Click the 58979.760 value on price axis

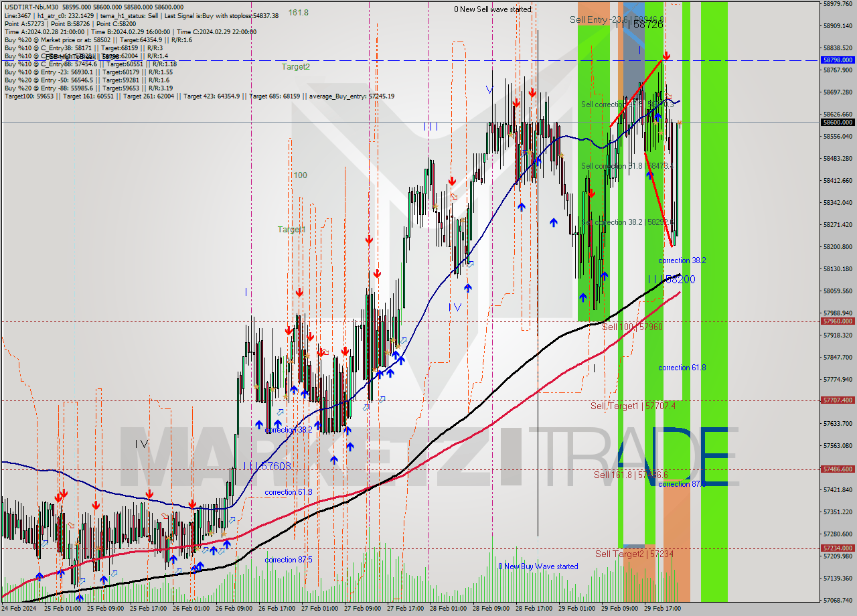click(x=838, y=3)
